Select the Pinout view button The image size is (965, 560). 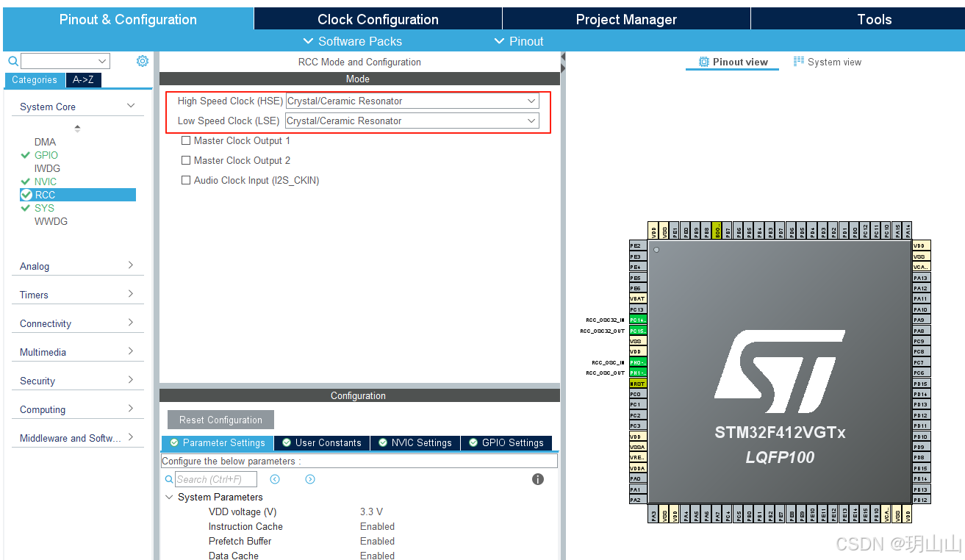pyautogui.click(x=732, y=62)
